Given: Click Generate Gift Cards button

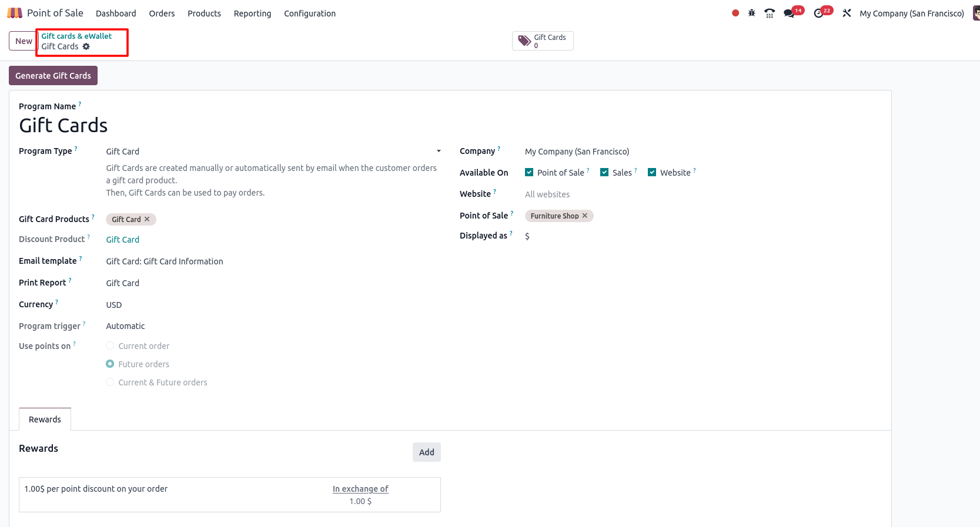Looking at the screenshot, I should point(53,76).
